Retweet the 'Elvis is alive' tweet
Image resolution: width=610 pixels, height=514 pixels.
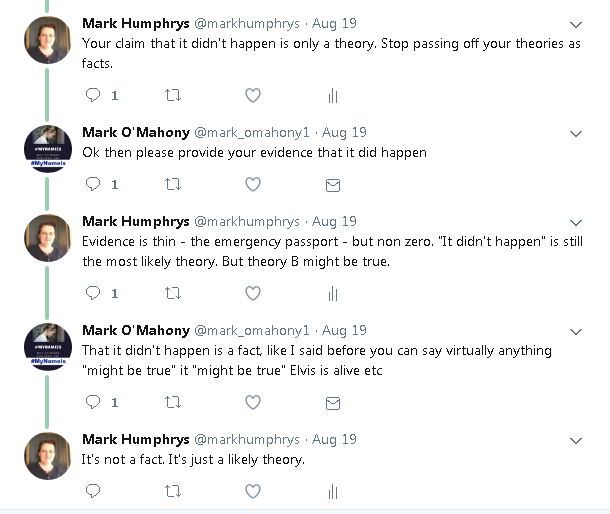tap(173, 402)
